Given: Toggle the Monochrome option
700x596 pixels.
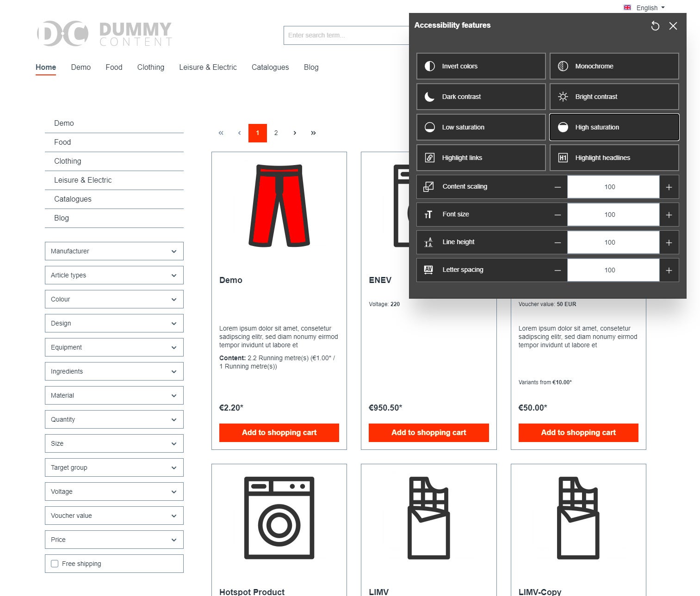Looking at the screenshot, I should click(x=614, y=66).
